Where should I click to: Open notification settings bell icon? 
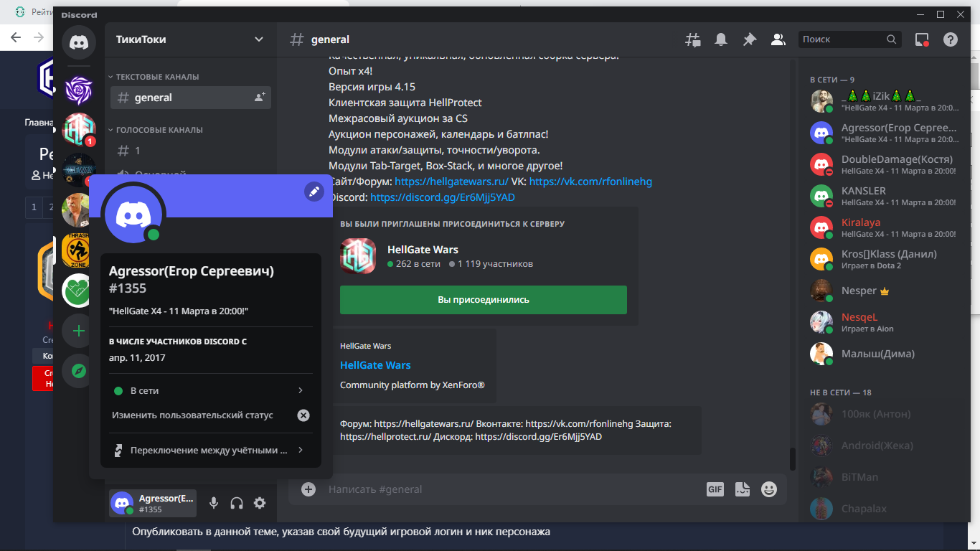(721, 39)
